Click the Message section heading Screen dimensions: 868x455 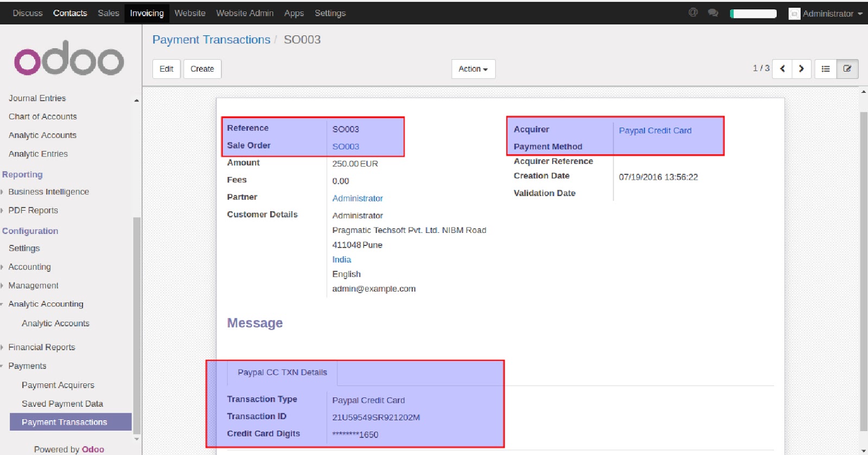click(x=255, y=323)
